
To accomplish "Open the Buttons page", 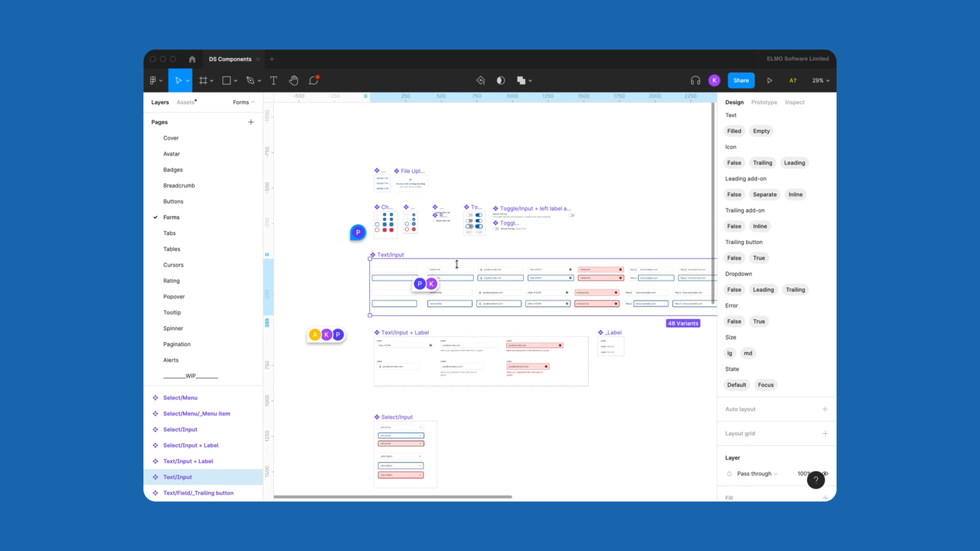I will pyautogui.click(x=173, y=202).
